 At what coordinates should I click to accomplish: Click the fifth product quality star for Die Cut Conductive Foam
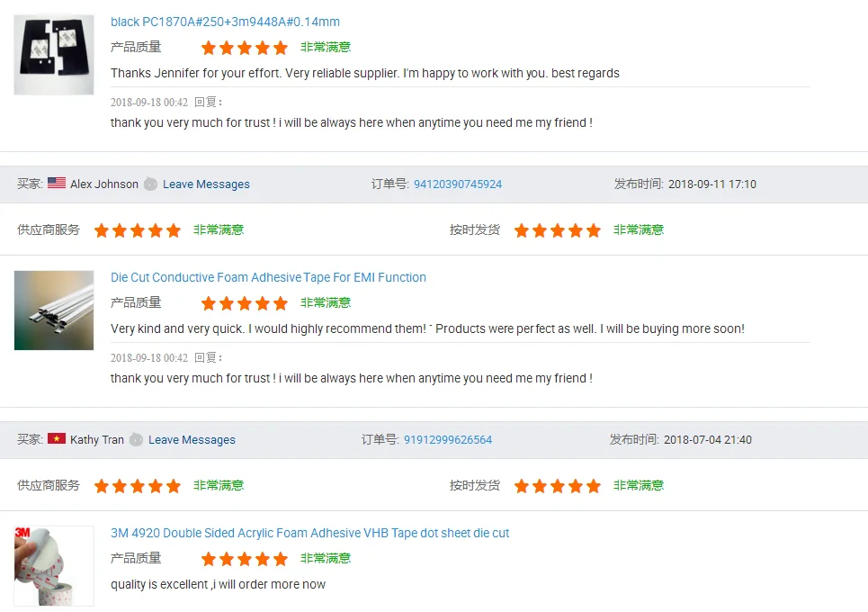pos(281,303)
